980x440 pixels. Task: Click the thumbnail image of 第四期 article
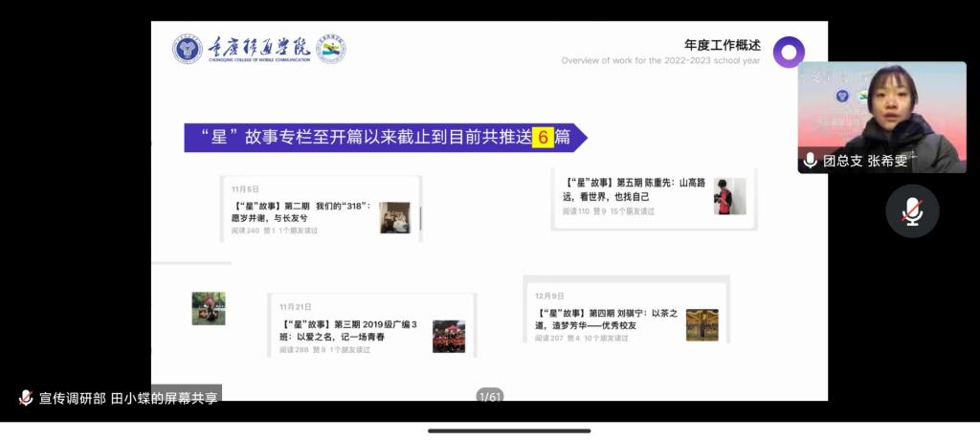pyautogui.click(x=702, y=324)
